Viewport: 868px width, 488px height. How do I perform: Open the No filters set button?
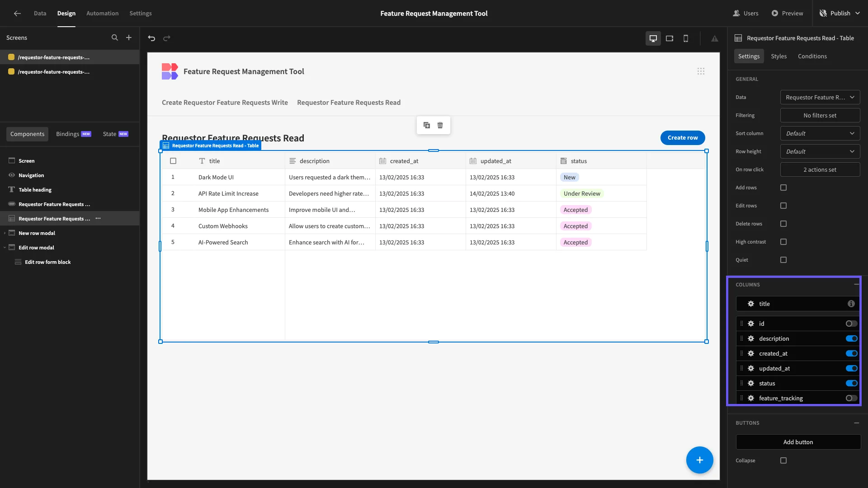(820, 115)
